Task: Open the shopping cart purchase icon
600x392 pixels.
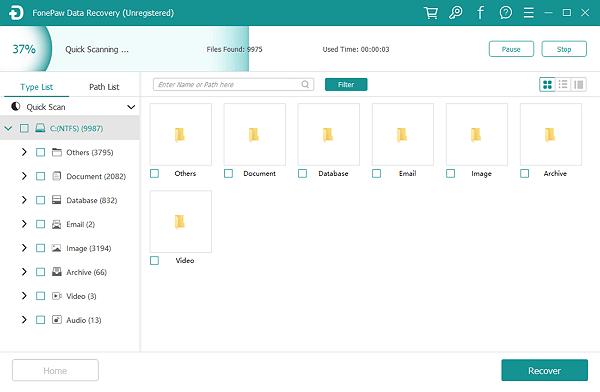Action: (x=431, y=13)
